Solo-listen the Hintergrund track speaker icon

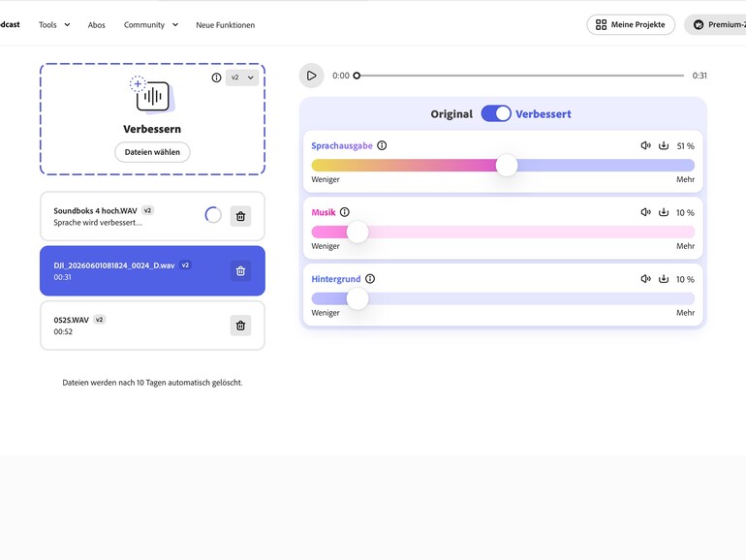pos(645,279)
